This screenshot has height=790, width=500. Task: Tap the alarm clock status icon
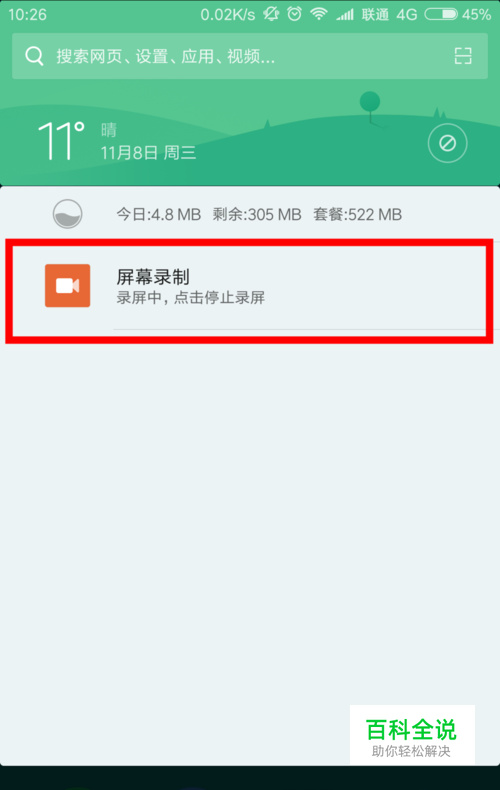[294, 14]
